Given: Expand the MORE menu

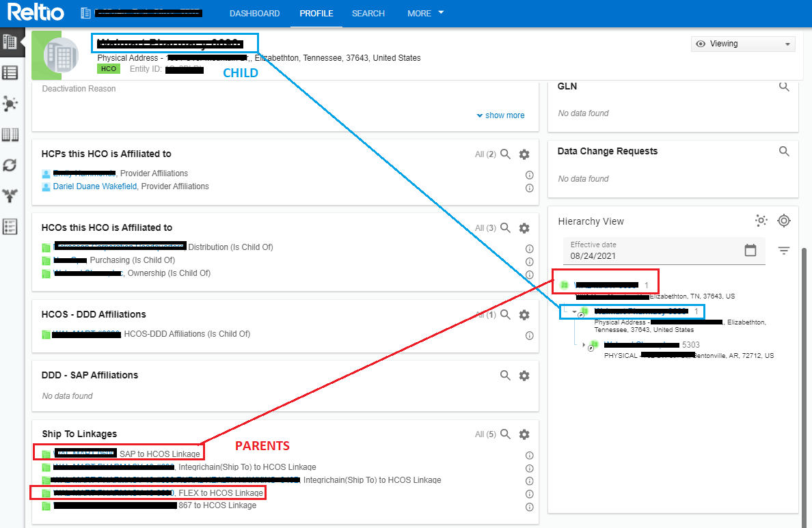Looking at the screenshot, I should (426, 14).
